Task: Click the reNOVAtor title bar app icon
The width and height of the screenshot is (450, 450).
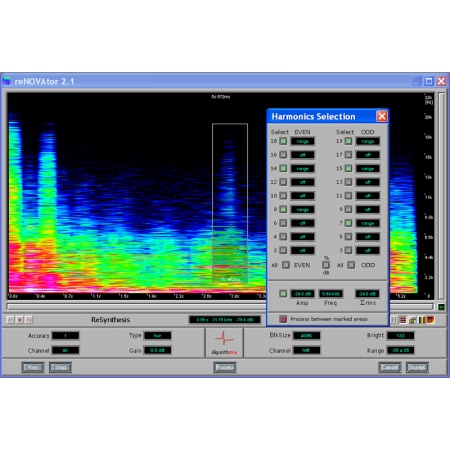Action: click(x=7, y=81)
